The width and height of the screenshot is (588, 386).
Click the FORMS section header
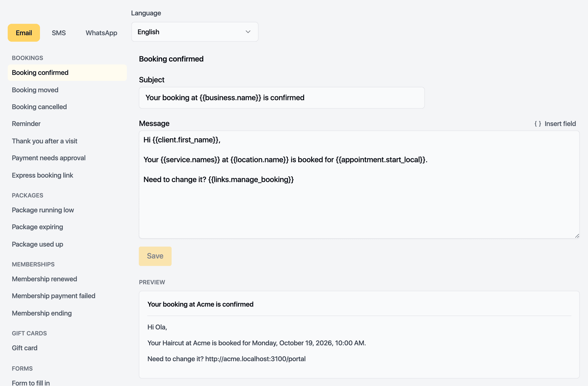click(x=22, y=368)
